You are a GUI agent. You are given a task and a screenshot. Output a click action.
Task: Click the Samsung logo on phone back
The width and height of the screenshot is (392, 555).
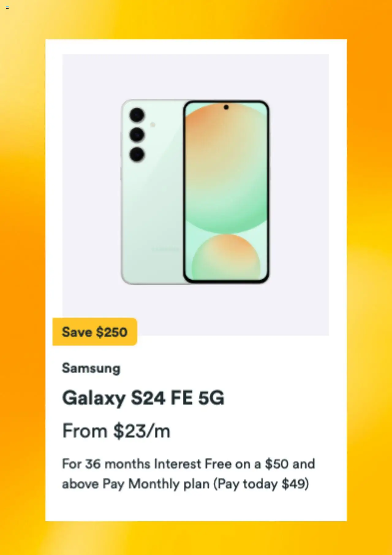coord(165,249)
